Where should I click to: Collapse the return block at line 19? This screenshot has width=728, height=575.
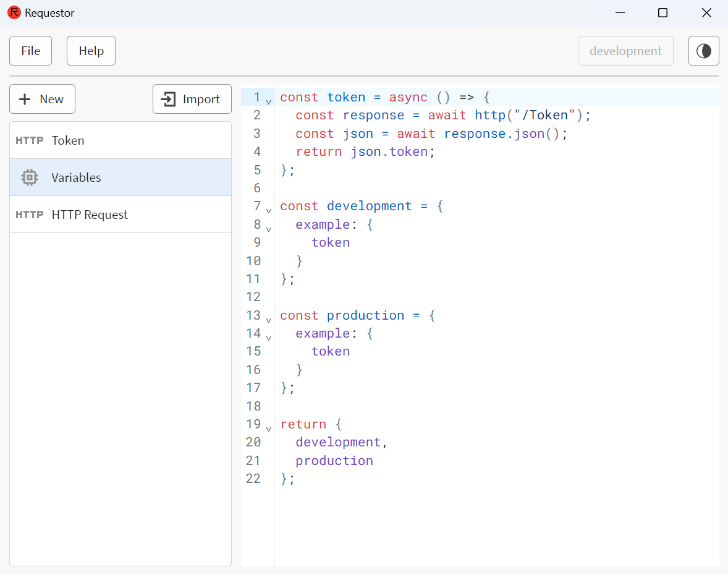click(x=269, y=428)
